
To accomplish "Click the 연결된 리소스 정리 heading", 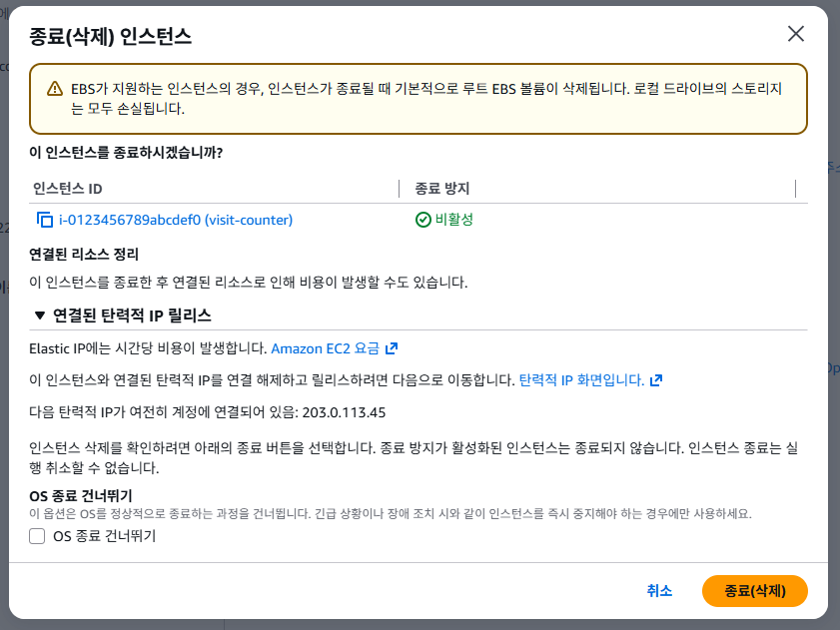I will (x=84, y=254).
